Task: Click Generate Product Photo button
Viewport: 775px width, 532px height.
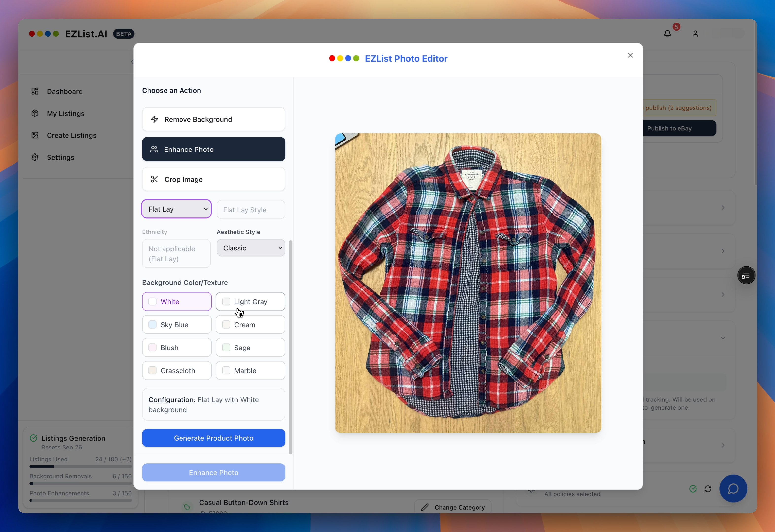Action: coord(214,438)
